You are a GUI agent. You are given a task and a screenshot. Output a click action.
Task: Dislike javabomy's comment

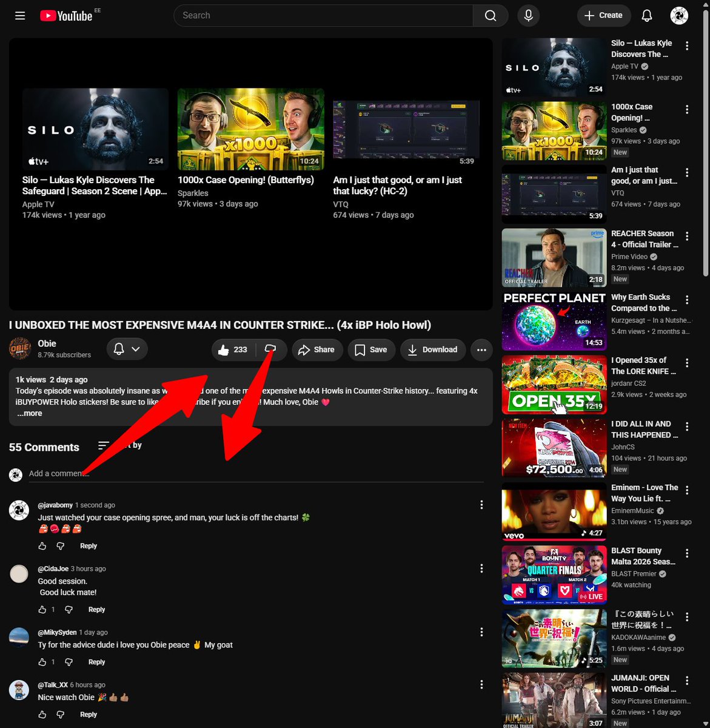[x=61, y=546]
